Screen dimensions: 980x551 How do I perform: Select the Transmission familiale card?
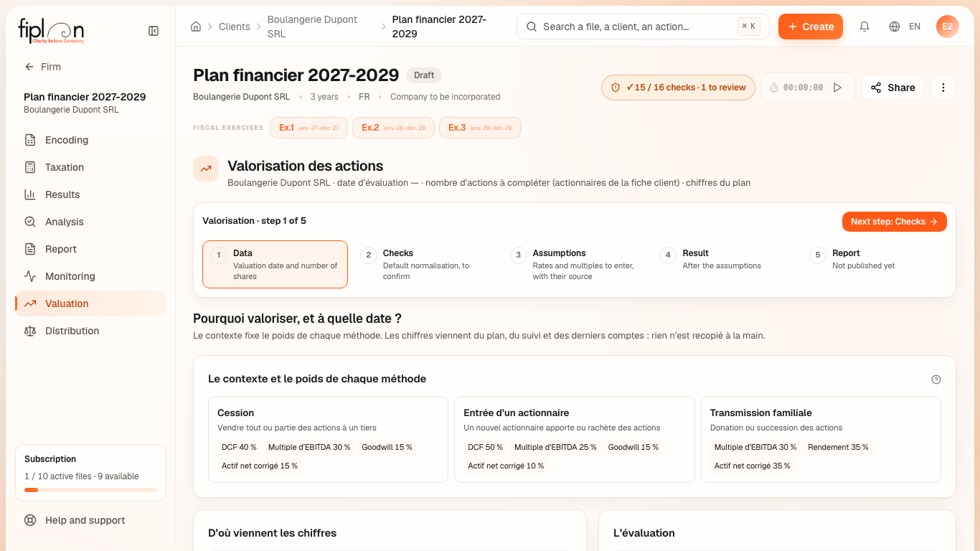pyautogui.click(x=821, y=439)
